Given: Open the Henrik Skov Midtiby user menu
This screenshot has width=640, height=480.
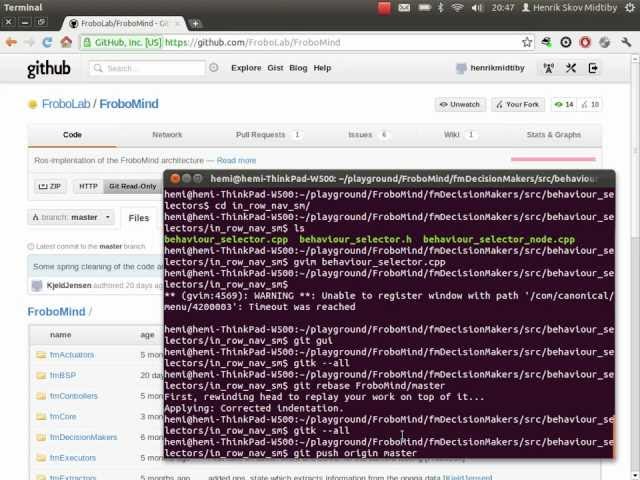Looking at the screenshot, I should click(x=569, y=7).
